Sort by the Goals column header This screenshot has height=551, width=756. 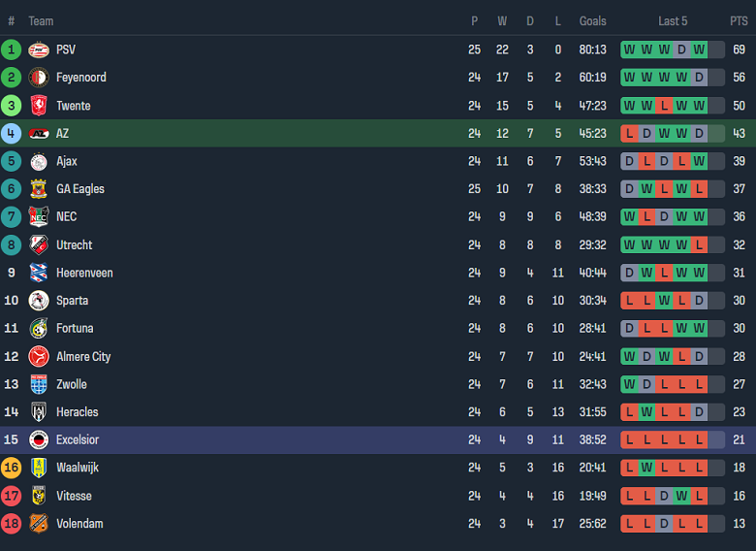pyautogui.click(x=592, y=21)
